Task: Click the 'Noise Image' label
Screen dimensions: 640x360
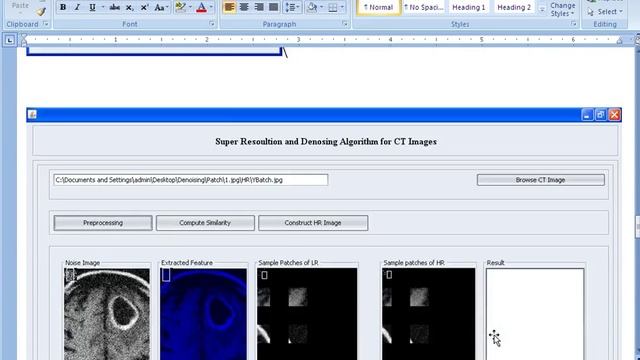Action: click(82, 263)
